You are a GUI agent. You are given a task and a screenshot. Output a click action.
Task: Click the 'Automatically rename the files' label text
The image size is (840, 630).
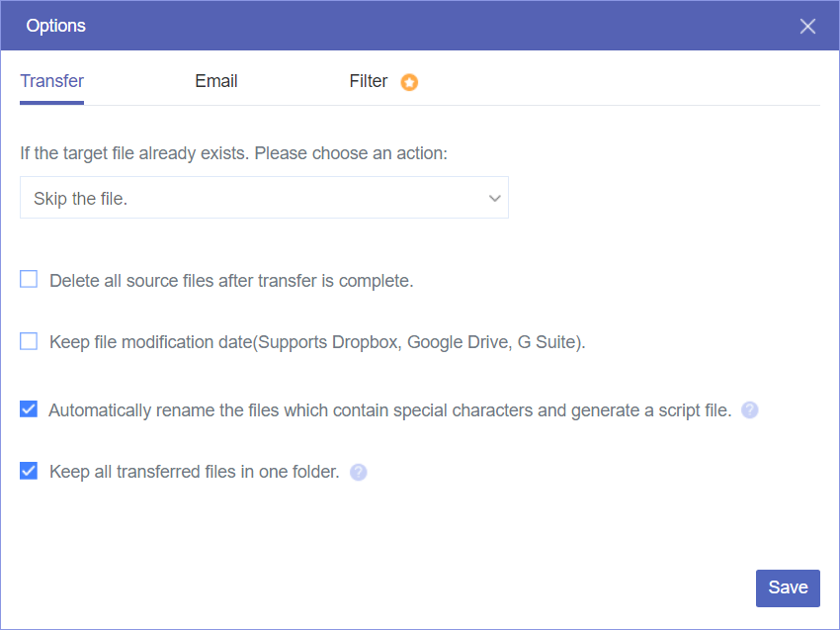point(390,410)
